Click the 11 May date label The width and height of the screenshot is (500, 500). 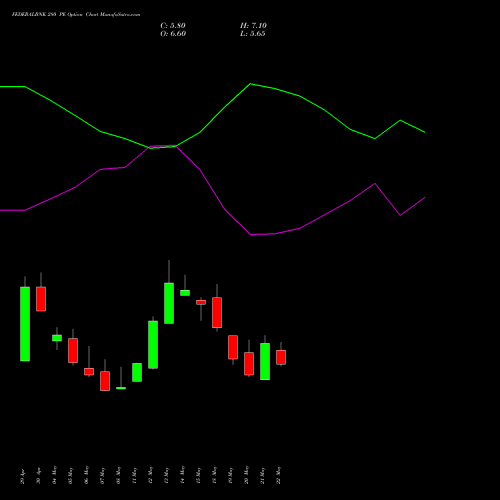(135, 475)
